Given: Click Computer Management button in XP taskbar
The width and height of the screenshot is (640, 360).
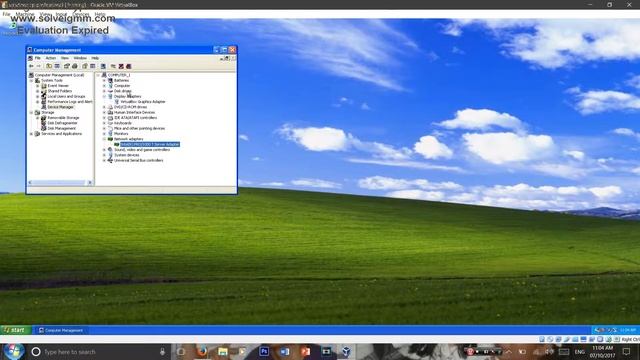Looking at the screenshot, I should (x=60, y=330).
